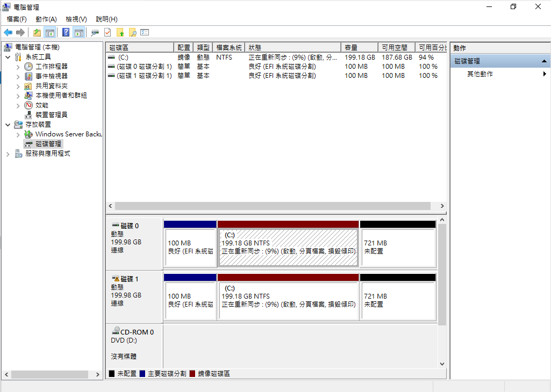The height and width of the screenshot is (392, 551).
Task: Click the Forward arrow toolbar icon
Action: tap(20, 33)
